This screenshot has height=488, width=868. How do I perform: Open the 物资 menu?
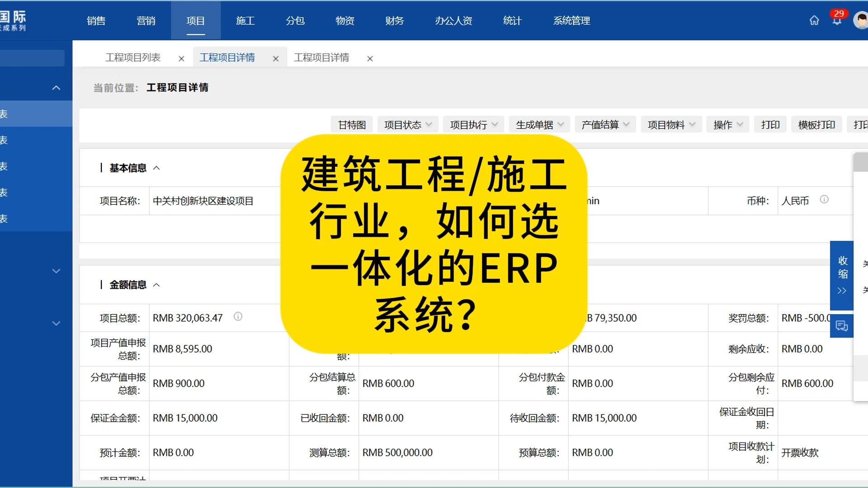[x=345, y=21]
